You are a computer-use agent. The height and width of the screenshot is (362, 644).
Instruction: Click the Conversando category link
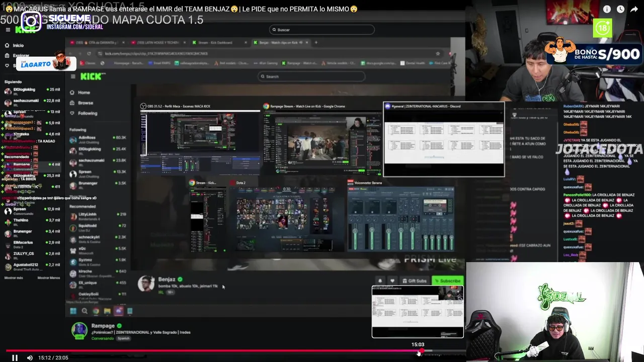tap(103, 338)
